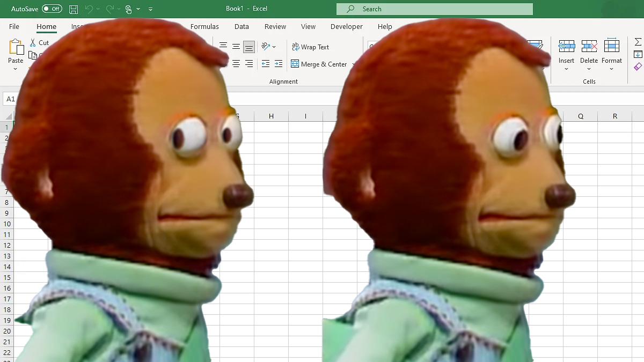Click the Cut scissors icon

pos(33,43)
